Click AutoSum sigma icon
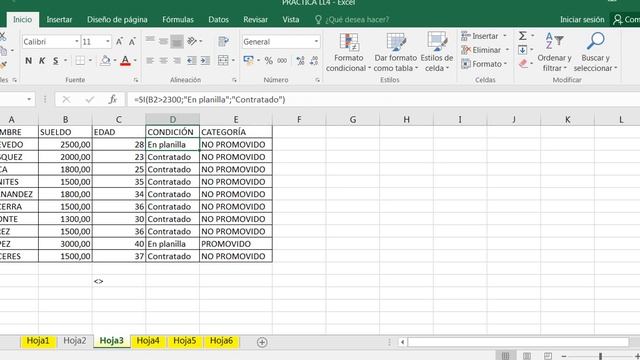 tap(522, 36)
